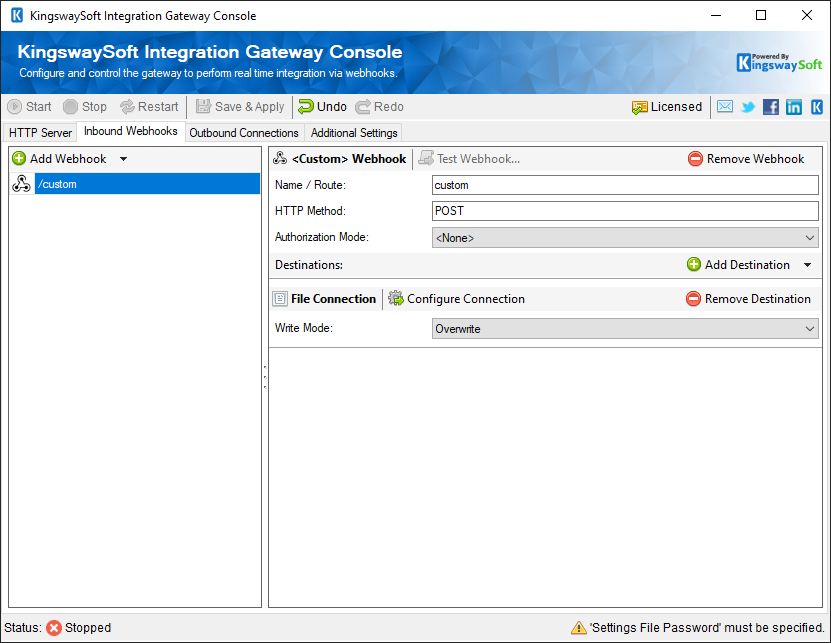Image resolution: width=831 pixels, height=643 pixels.
Task: Click Save & Apply in toolbar
Action: coord(240,107)
